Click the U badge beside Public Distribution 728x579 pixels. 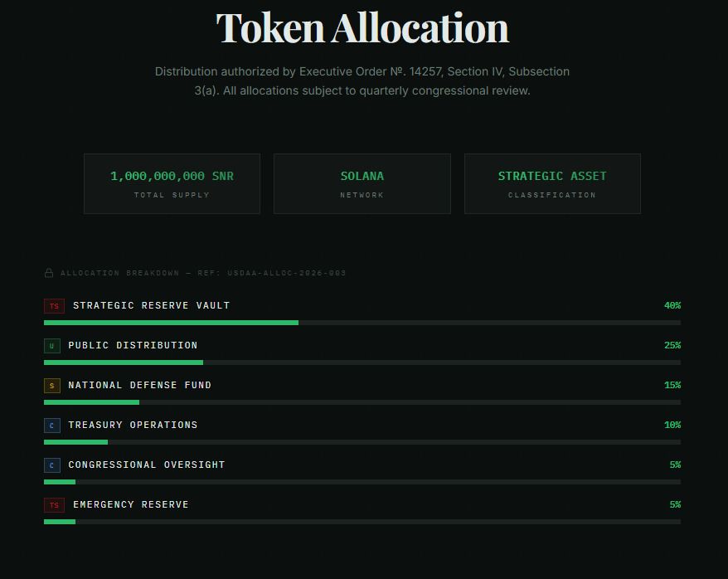[52, 346]
